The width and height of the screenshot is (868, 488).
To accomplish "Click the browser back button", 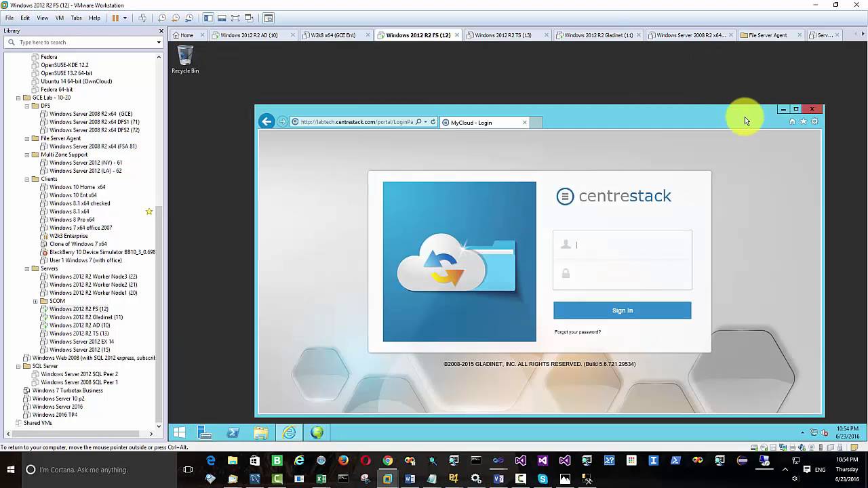I will 267,121.
